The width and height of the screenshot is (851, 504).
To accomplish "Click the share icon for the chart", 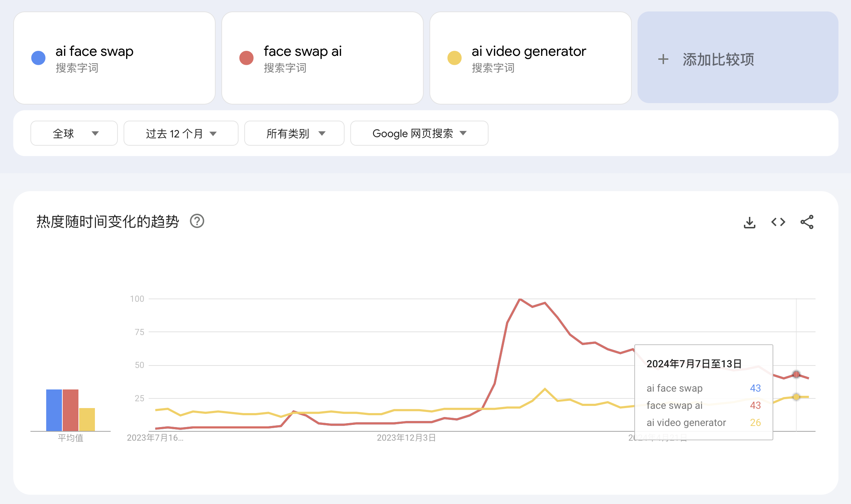I will pos(807,222).
